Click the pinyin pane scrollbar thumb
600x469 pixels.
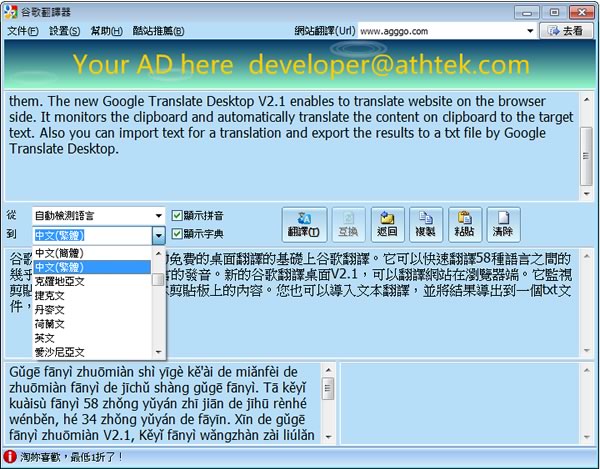pyautogui.click(x=328, y=388)
